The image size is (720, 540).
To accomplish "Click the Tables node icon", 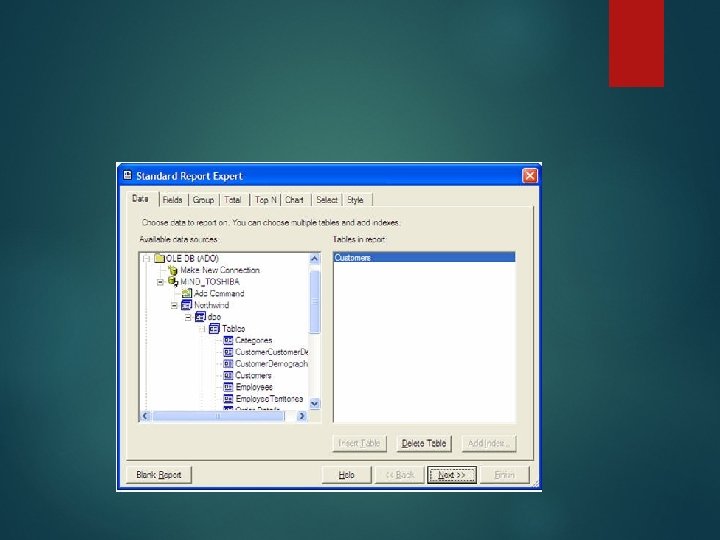I will 214,329.
